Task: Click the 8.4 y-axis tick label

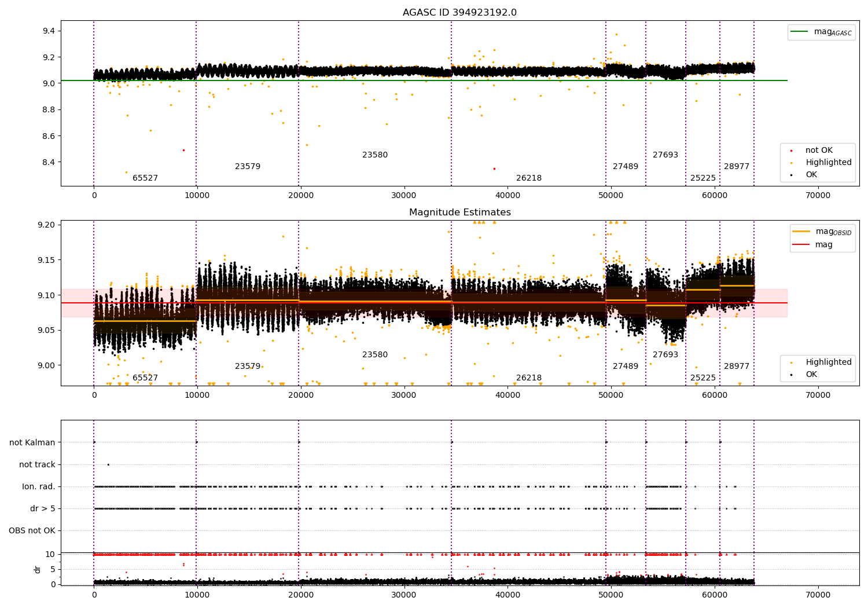Action: point(49,163)
